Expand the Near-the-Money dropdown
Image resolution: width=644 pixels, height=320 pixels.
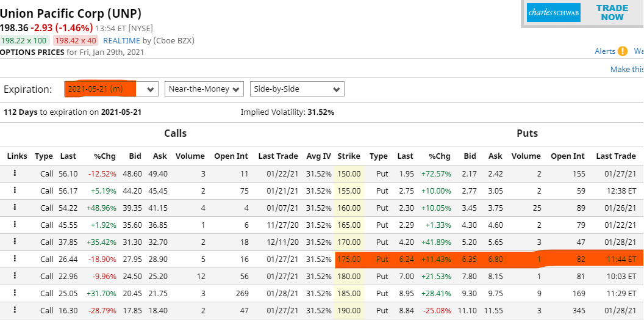[204, 89]
